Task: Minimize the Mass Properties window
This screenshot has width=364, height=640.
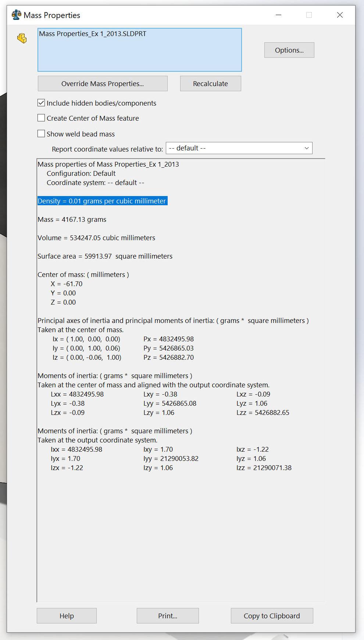Action: 279,15
